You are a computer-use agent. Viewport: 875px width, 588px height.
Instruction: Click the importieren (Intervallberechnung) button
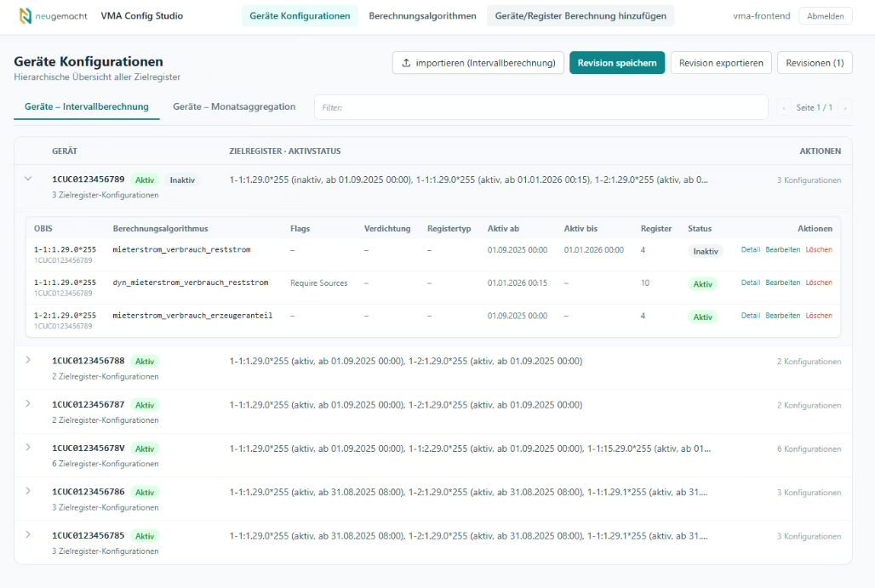pos(478,63)
